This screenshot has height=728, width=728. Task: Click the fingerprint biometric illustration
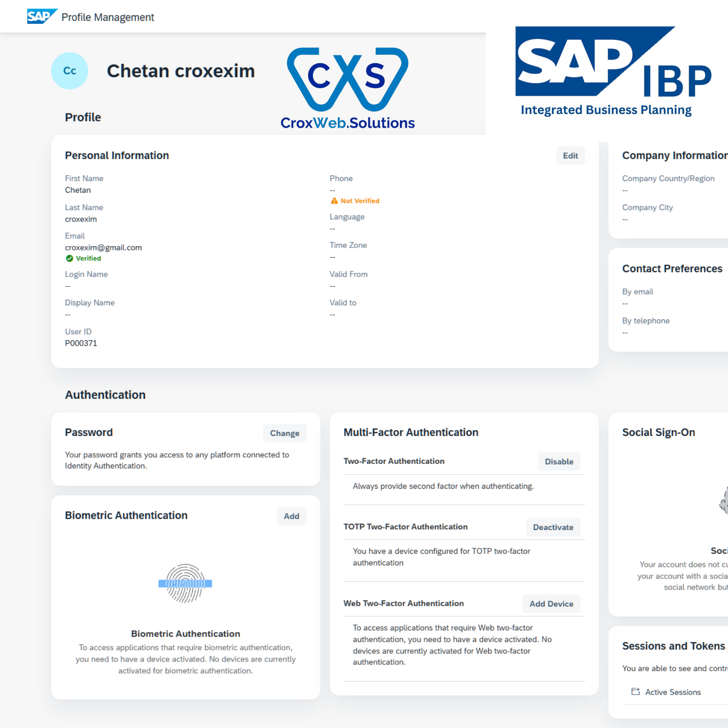coord(185,583)
